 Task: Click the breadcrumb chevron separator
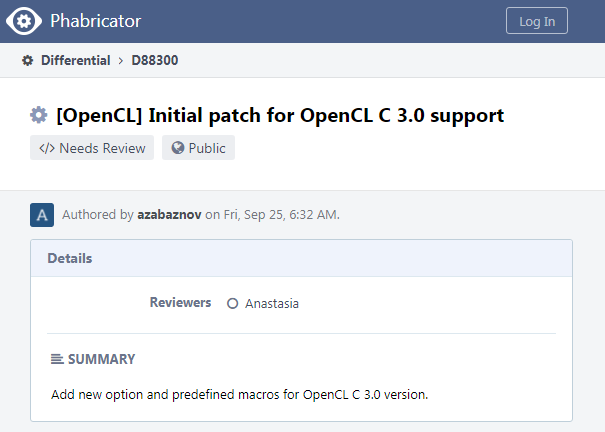click(x=121, y=61)
